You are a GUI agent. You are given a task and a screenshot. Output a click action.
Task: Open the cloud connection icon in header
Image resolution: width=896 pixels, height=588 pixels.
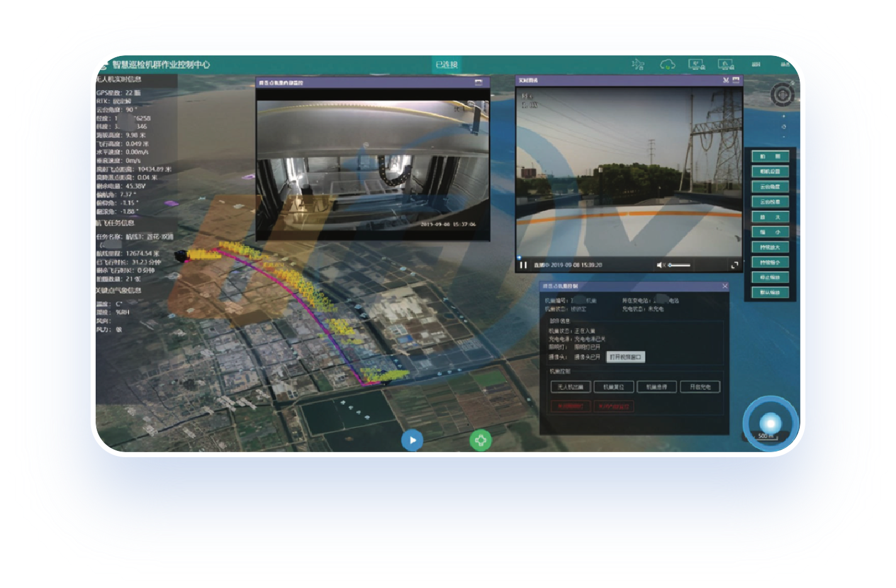667,64
